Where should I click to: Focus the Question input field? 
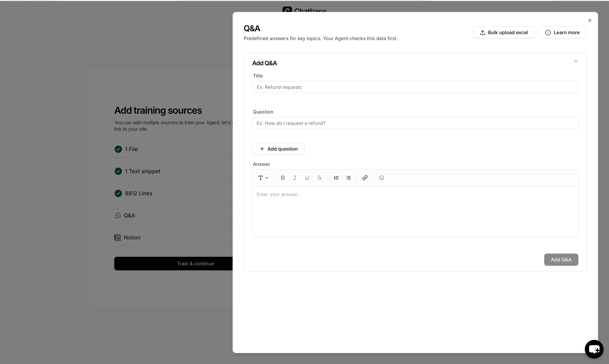[415, 123]
